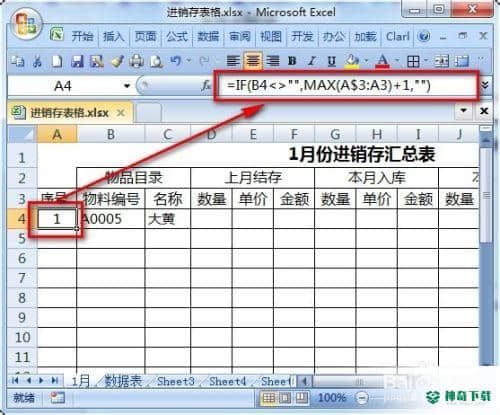Screen dimensions: 500x415
Task: Open the borders dropdown arrow
Action: click(x=426, y=61)
